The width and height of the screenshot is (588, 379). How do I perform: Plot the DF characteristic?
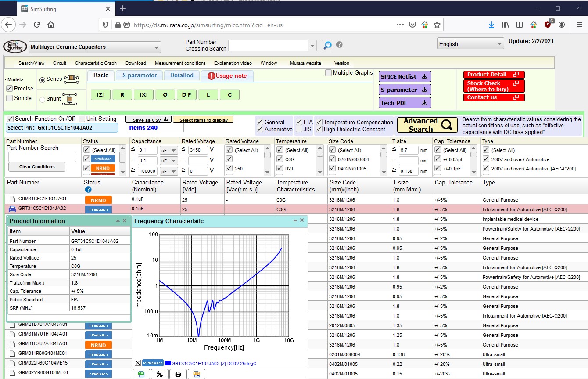[186, 94]
